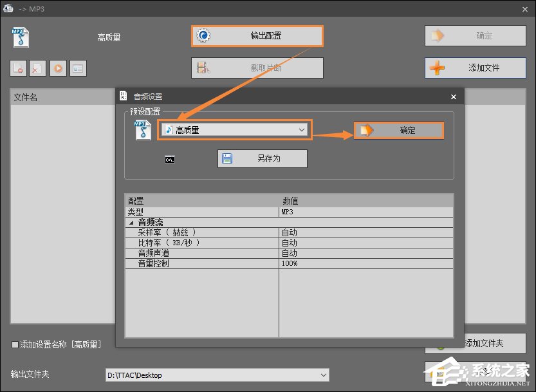The width and height of the screenshot is (536, 392).
Task: Open the output folder dropdown
Action: [x=322, y=375]
